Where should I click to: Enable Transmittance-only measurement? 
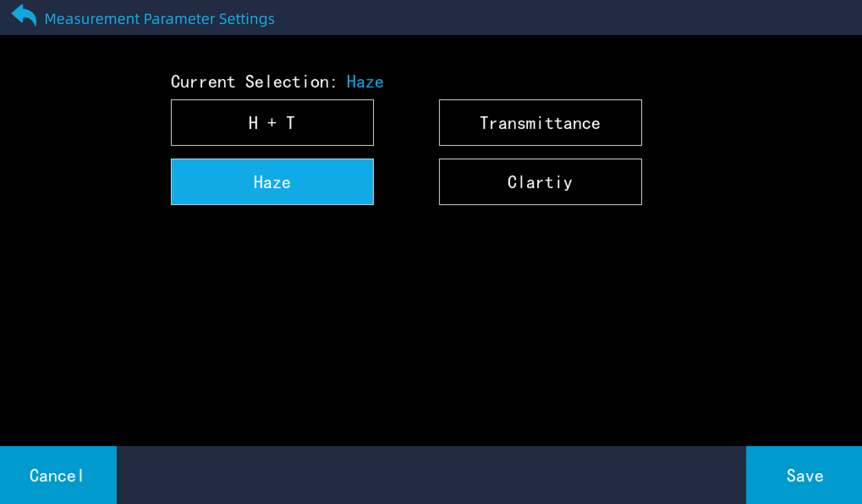540,123
